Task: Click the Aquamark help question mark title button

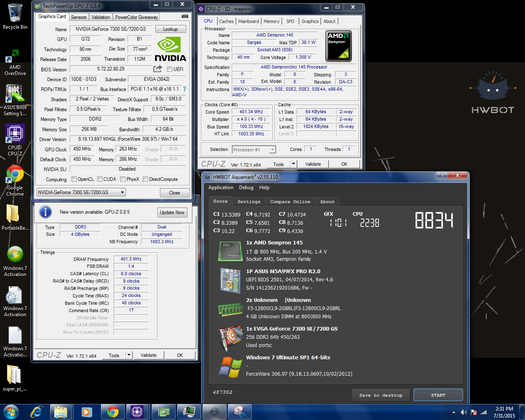Action: coord(441,175)
